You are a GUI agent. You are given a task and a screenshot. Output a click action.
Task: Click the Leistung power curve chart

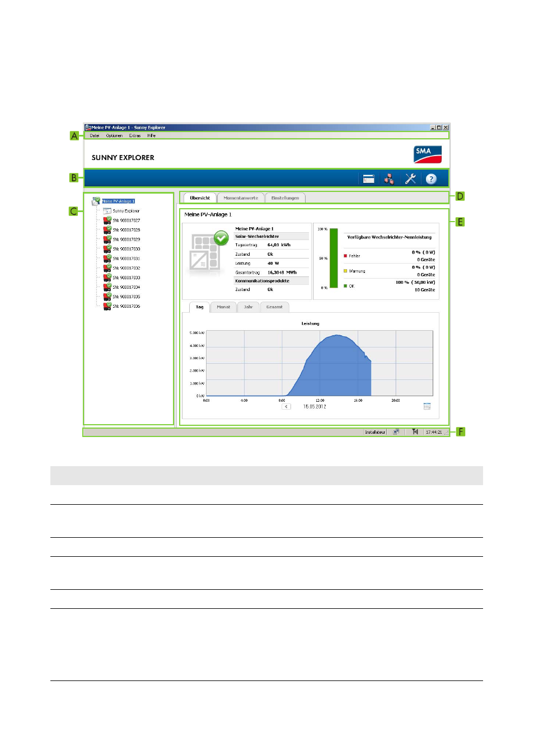pyautogui.click(x=320, y=363)
